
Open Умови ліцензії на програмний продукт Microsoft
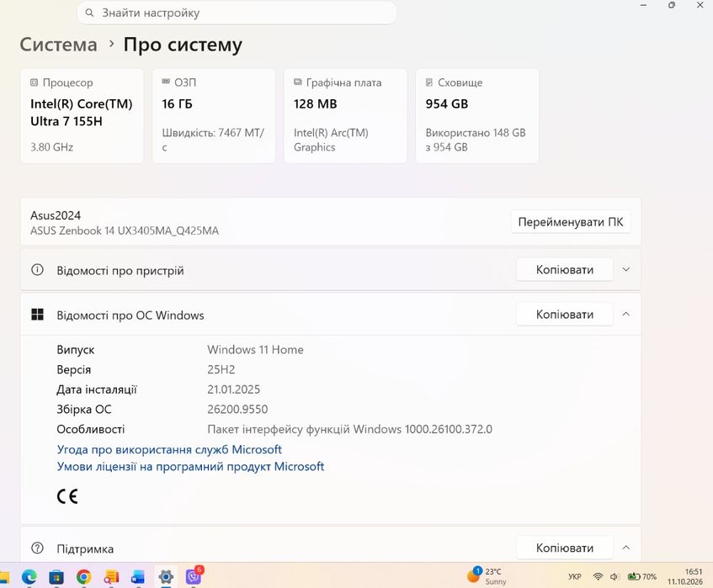point(190,467)
